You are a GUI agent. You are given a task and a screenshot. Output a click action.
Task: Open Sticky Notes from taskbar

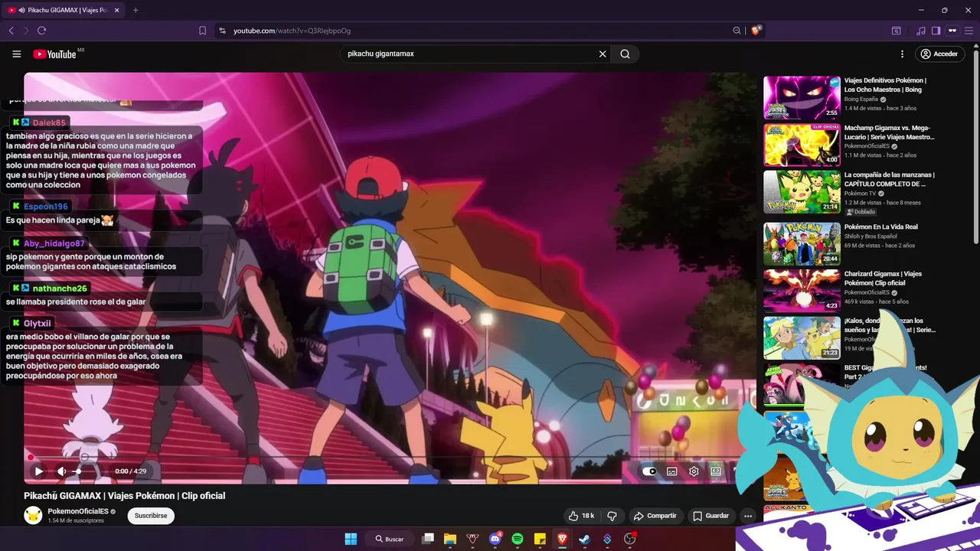point(540,539)
